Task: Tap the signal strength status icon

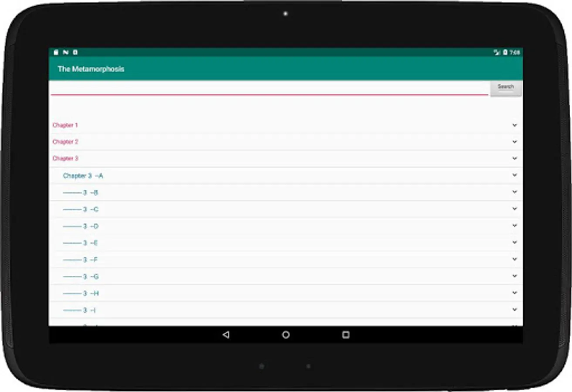Action: click(497, 52)
